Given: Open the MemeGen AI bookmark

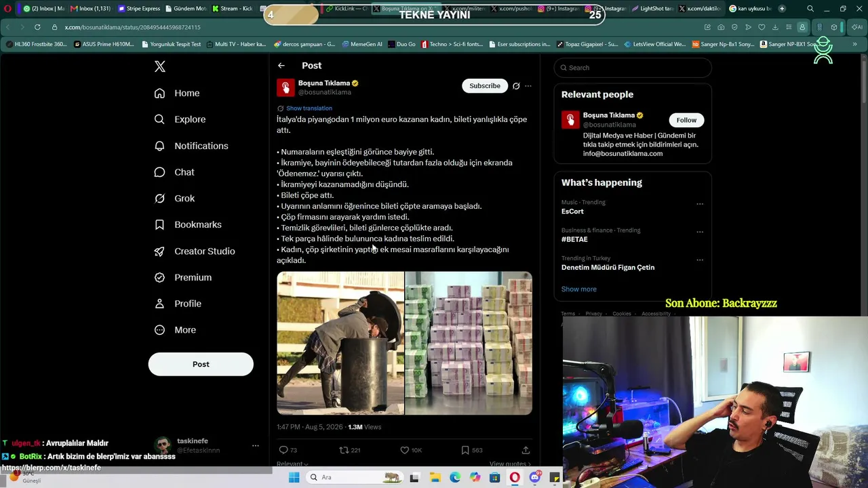Looking at the screenshot, I should [x=362, y=44].
